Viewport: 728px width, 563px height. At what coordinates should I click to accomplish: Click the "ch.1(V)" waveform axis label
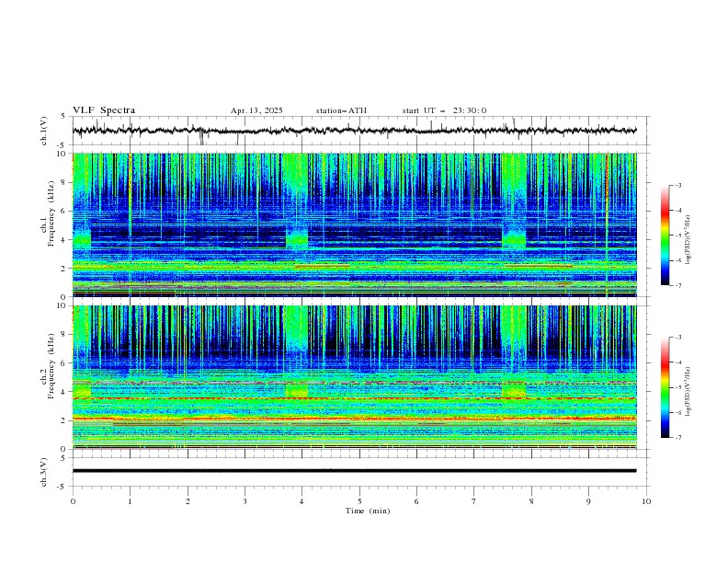(44, 131)
